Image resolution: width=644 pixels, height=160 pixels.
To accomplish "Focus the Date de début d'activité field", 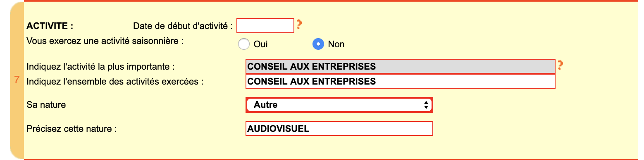I will point(265,26).
